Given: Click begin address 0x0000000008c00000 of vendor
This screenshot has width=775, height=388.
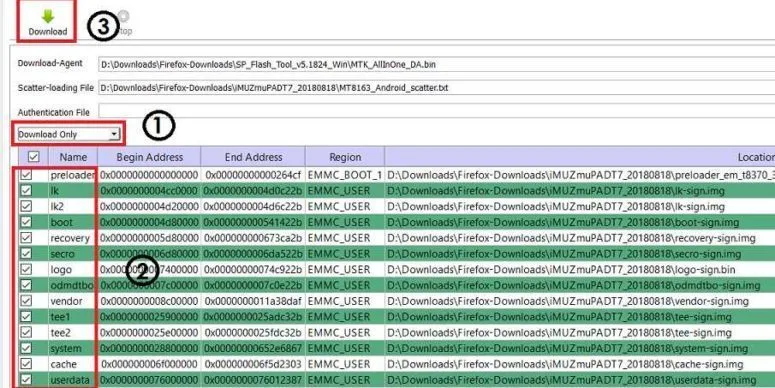Looking at the screenshot, I should (x=149, y=301).
